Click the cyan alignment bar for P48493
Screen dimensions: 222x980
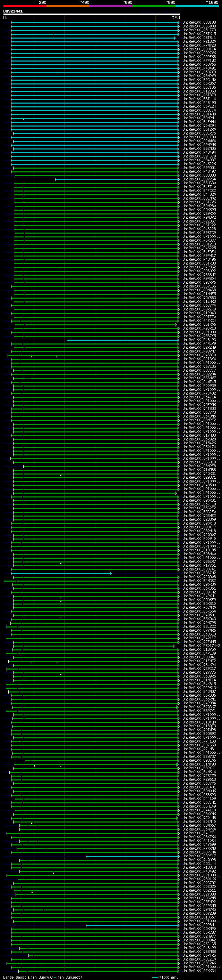123,340
